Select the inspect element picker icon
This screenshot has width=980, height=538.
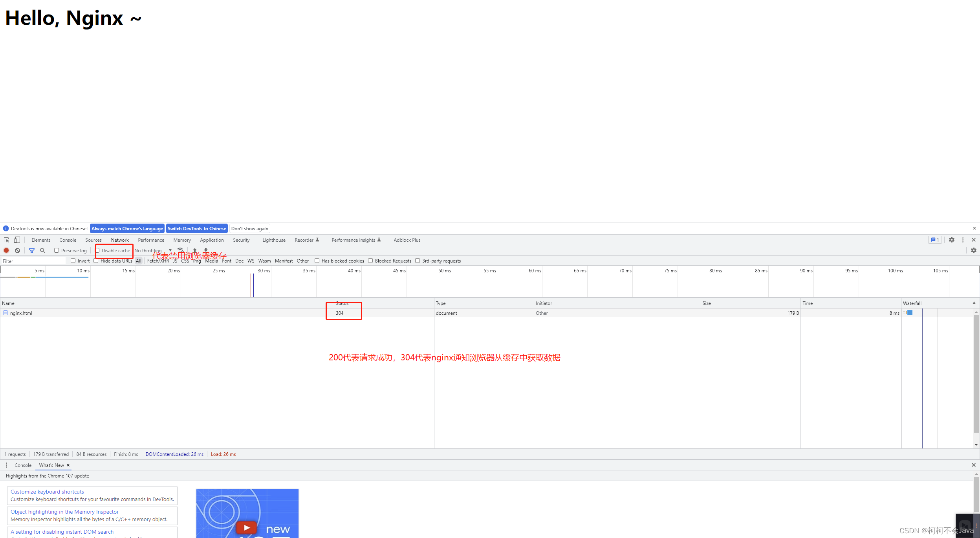coord(6,240)
